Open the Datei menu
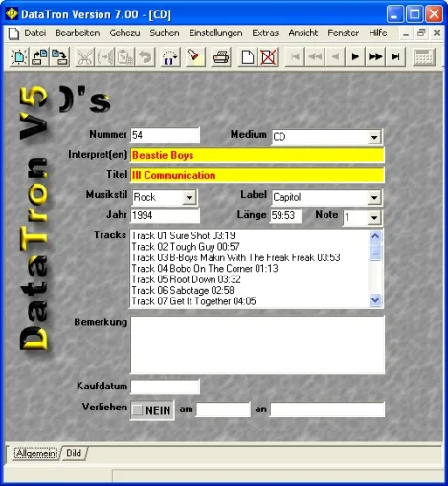This screenshot has height=486, width=448. [35, 33]
